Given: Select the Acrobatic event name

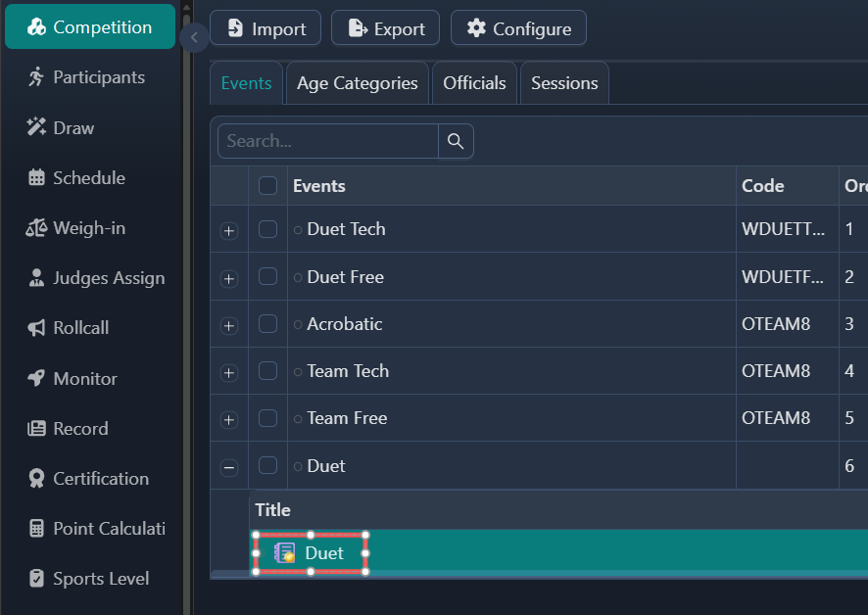Looking at the screenshot, I should pos(344,324).
